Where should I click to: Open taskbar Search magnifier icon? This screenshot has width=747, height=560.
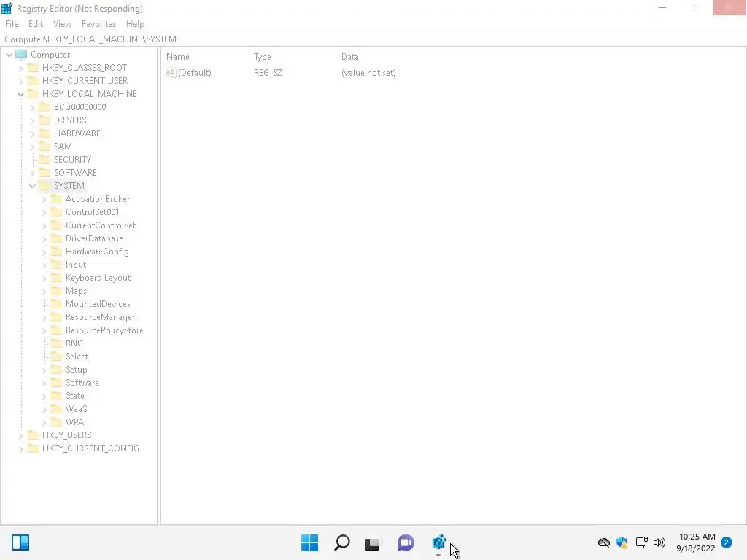(x=342, y=542)
